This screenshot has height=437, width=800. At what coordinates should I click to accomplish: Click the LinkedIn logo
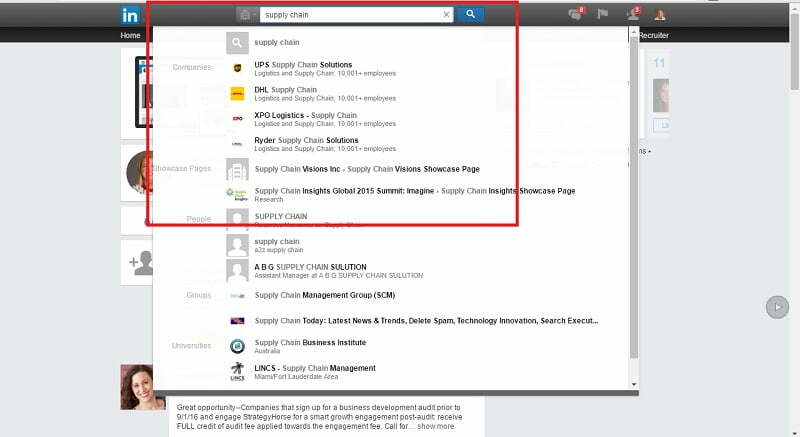pos(130,15)
